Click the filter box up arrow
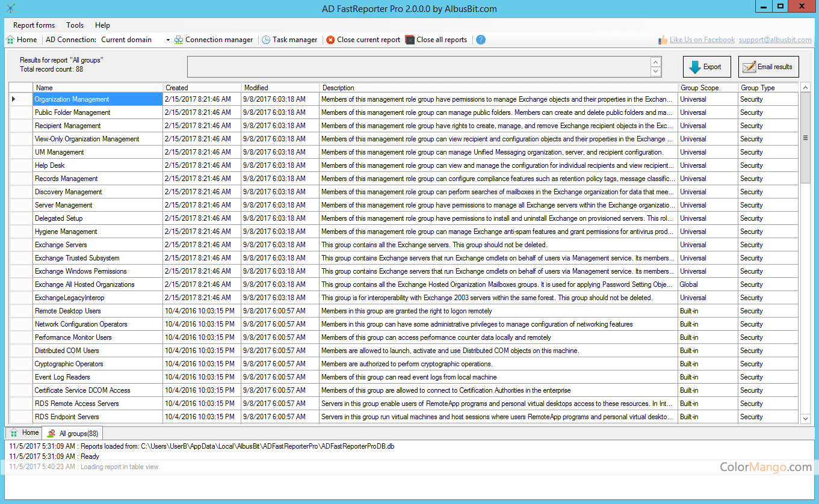The height and width of the screenshot is (504, 819). pyautogui.click(x=656, y=62)
